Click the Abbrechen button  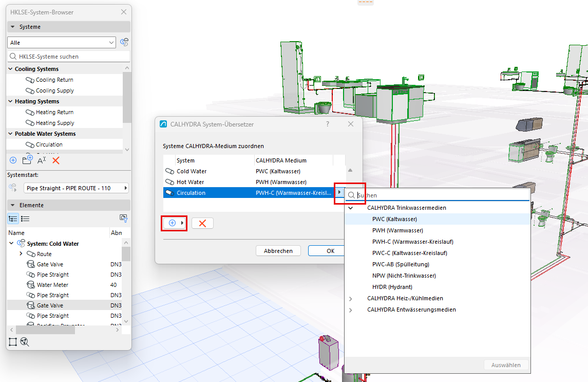pyautogui.click(x=278, y=250)
